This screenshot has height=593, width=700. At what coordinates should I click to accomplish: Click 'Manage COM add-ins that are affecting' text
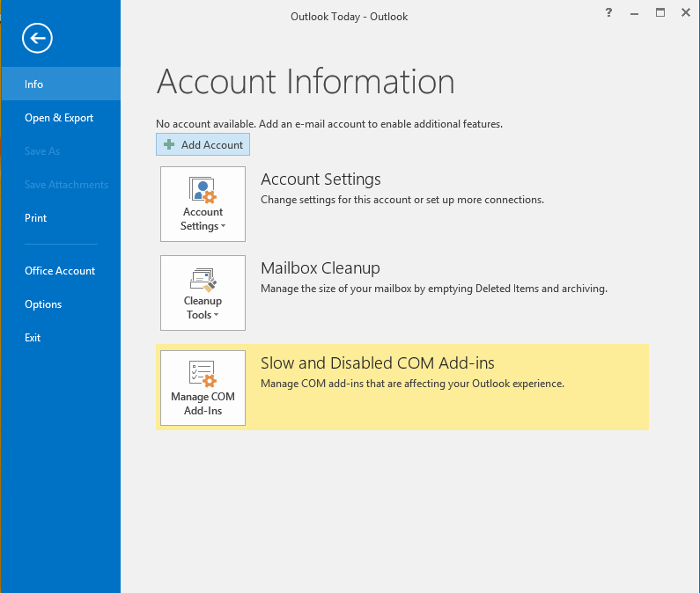pyautogui.click(x=412, y=384)
